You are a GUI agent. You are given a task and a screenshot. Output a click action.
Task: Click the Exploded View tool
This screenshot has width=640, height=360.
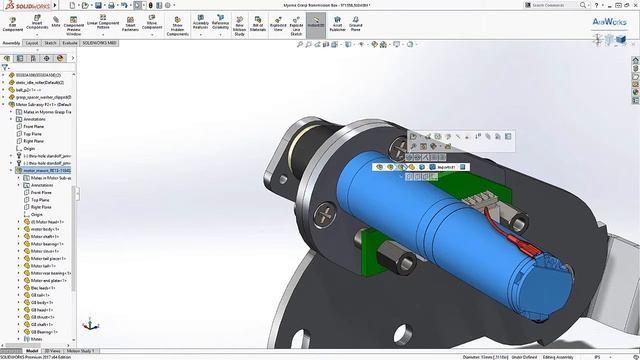coord(278,24)
